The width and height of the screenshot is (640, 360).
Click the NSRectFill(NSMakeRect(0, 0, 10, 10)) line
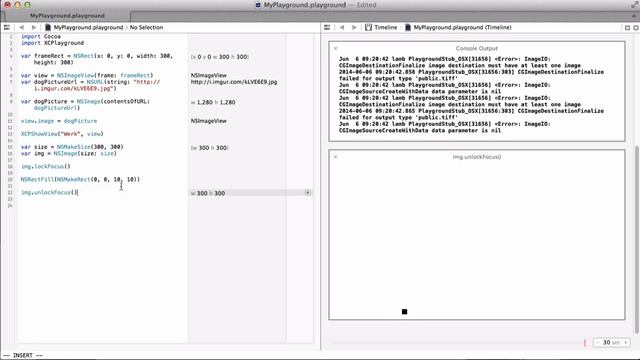tap(80, 180)
